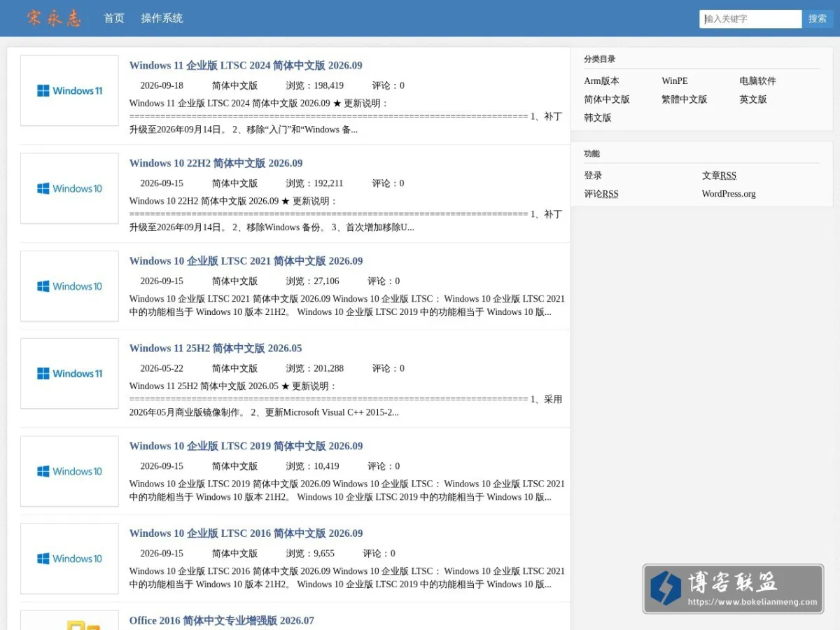Focus the 输入关键字 search field
Screen dimensions: 840x630
[x=750, y=19]
